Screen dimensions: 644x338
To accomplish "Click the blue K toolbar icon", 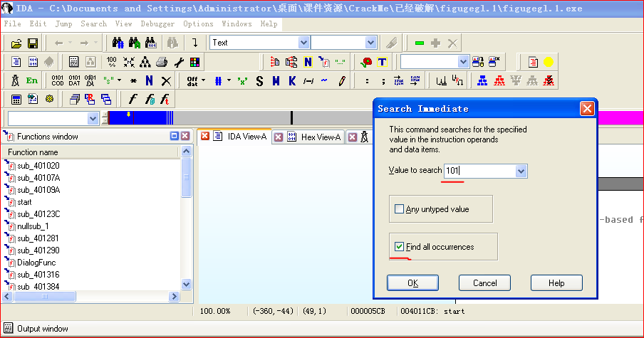I will coord(292,81).
